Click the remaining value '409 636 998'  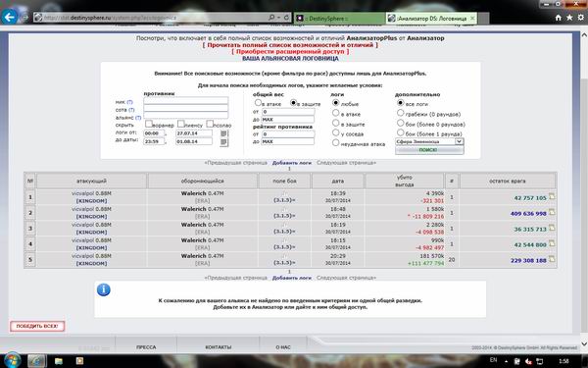[528, 214]
